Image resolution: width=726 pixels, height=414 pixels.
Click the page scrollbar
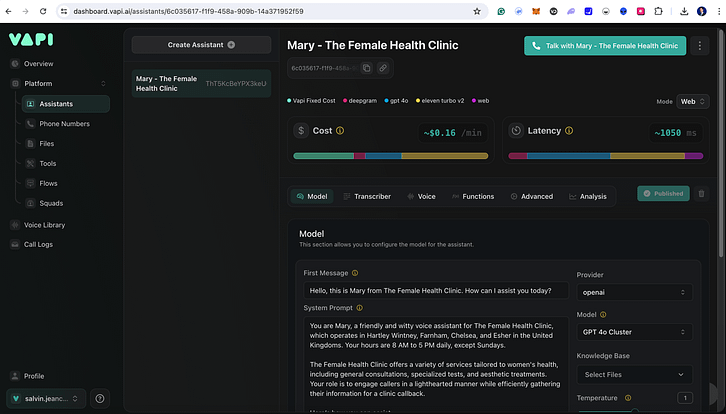click(720, 144)
